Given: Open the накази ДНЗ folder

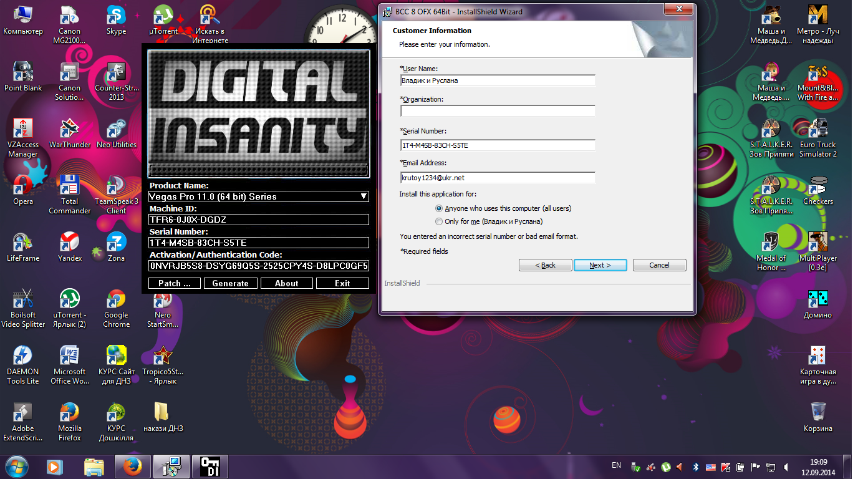Looking at the screenshot, I should [x=163, y=418].
